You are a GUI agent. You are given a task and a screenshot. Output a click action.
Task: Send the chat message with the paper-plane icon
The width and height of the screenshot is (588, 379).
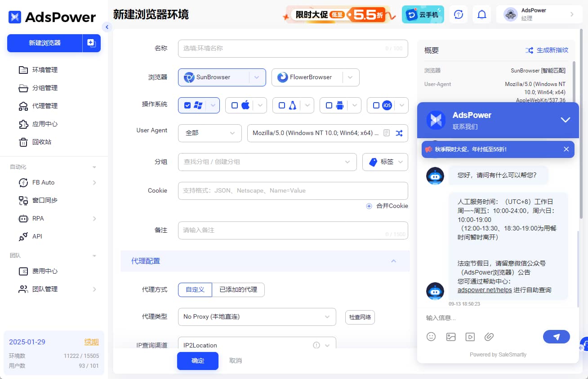pyautogui.click(x=557, y=336)
